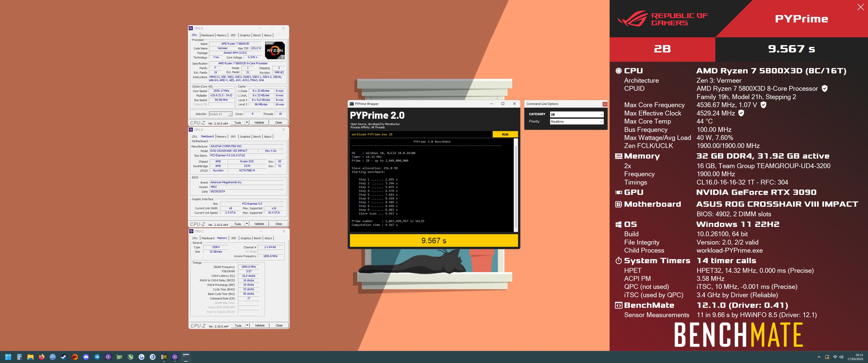Image resolution: width=868 pixels, height=363 pixels.
Task: Open Discord from the taskbar
Action: click(86, 357)
